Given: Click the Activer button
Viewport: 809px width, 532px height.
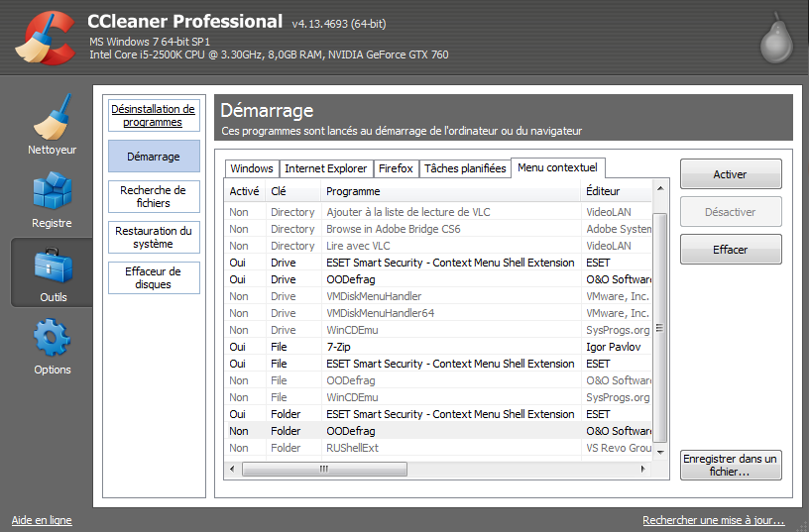Looking at the screenshot, I should [x=731, y=174].
